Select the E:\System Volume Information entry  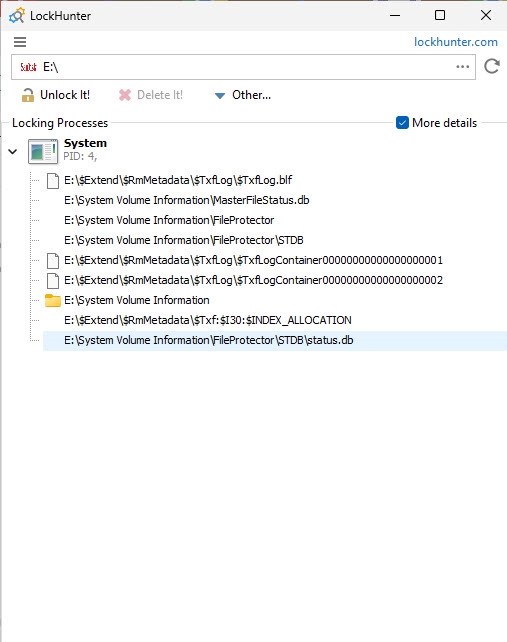[x=137, y=301]
